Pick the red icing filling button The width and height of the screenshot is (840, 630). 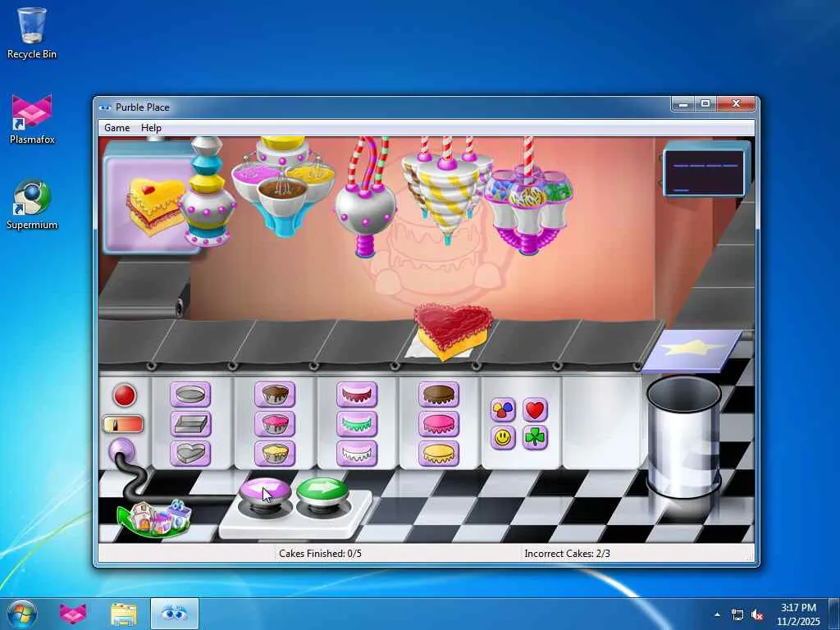click(x=357, y=395)
